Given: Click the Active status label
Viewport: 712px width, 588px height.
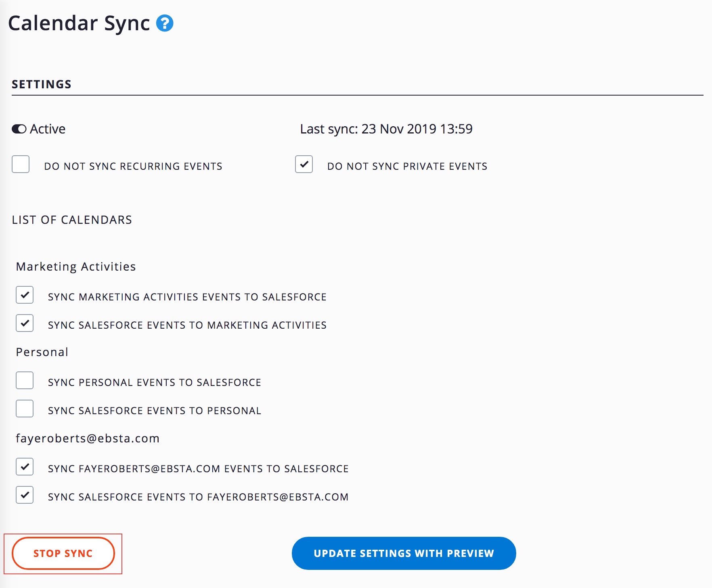Looking at the screenshot, I should click(48, 129).
